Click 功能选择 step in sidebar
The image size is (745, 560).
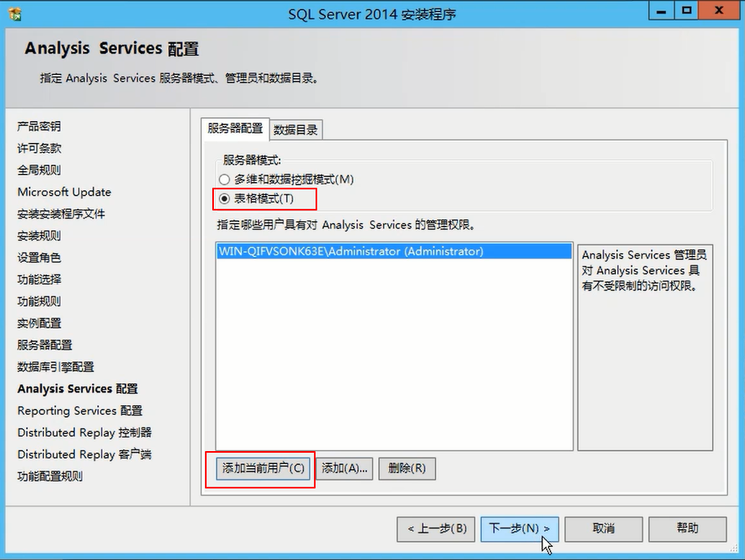[39, 280]
